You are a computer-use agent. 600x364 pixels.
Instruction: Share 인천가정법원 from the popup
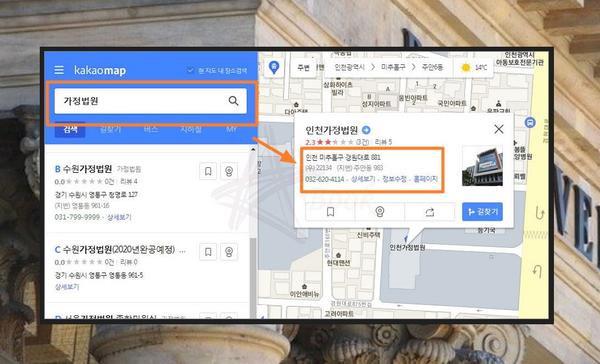coord(430,212)
